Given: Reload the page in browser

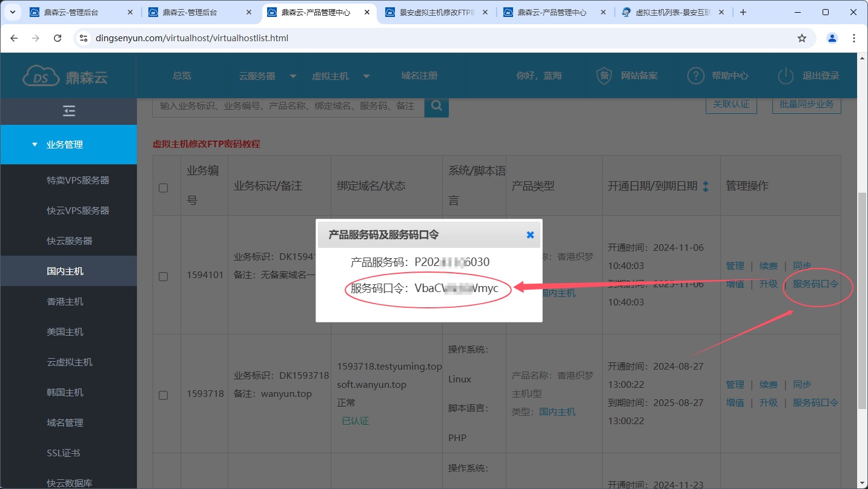Looking at the screenshot, I should [58, 38].
